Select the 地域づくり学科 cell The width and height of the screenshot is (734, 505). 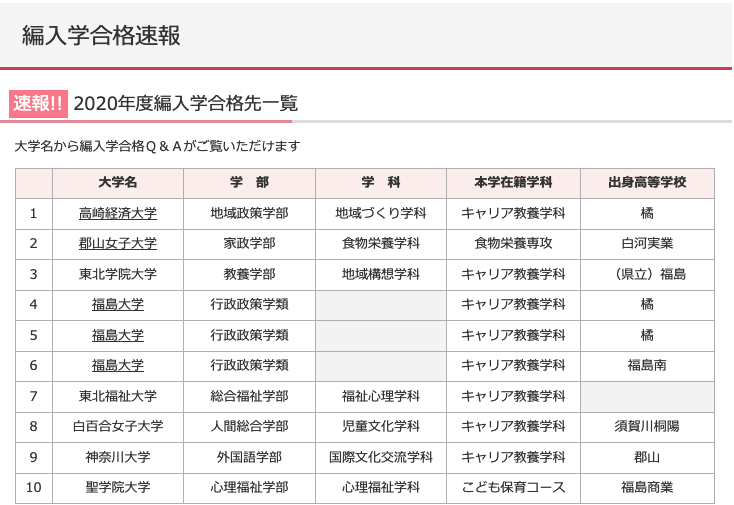coord(381,213)
